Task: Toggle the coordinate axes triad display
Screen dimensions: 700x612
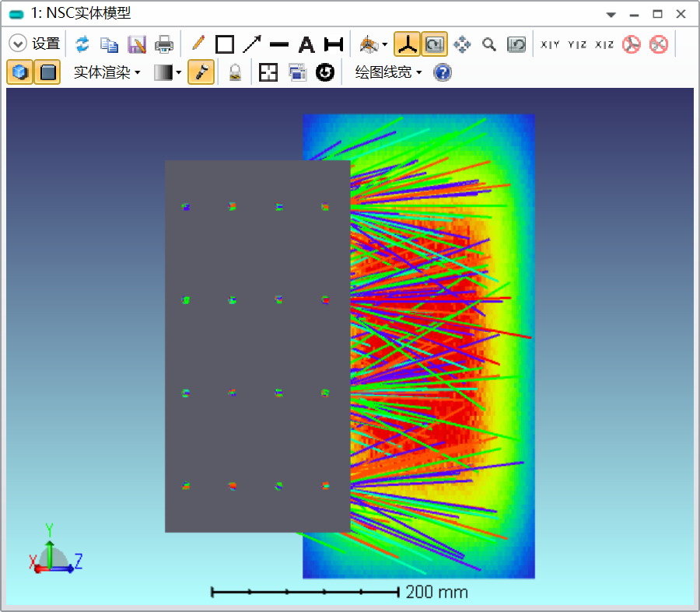Action: click(406, 44)
